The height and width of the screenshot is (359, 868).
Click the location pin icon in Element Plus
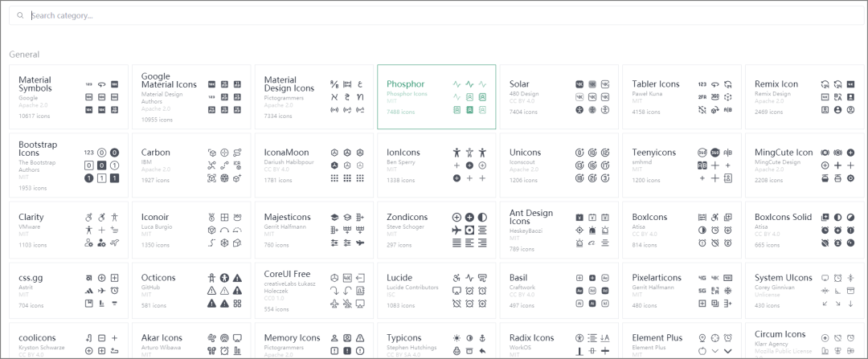click(x=702, y=338)
